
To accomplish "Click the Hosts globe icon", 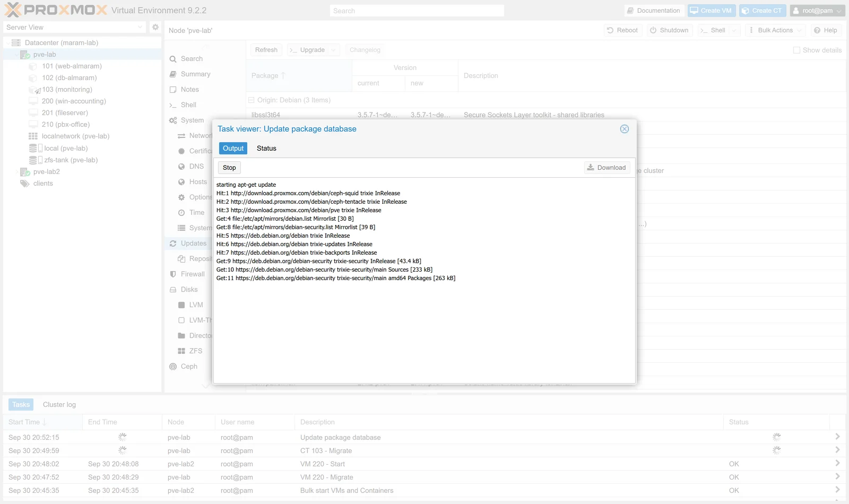I will (x=181, y=182).
